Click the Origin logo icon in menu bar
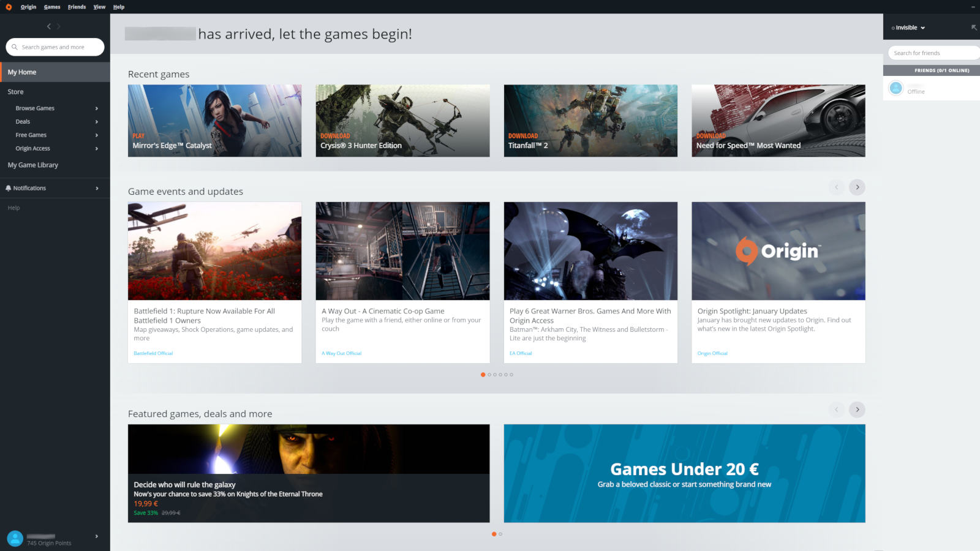 coord(9,7)
